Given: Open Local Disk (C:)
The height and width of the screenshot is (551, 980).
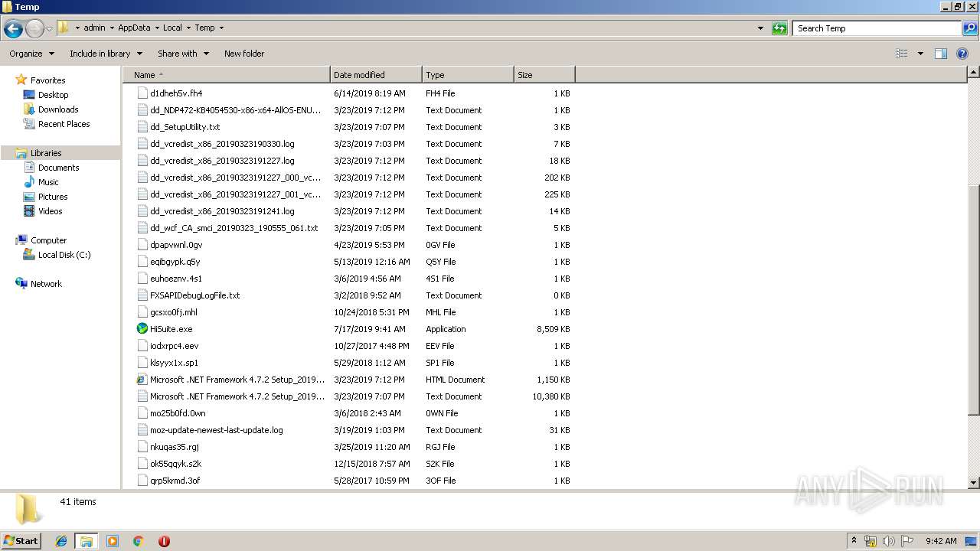Looking at the screenshot, I should (64, 255).
